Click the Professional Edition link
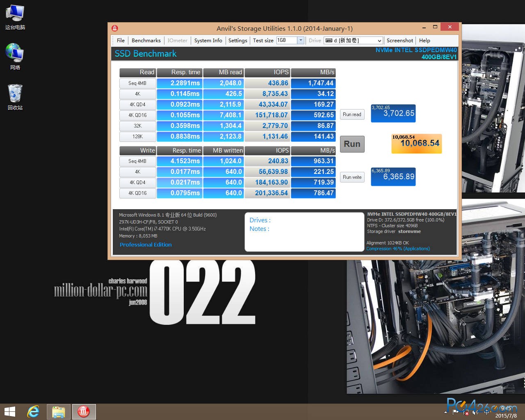Viewport: 525px width, 420px height. coord(146,244)
